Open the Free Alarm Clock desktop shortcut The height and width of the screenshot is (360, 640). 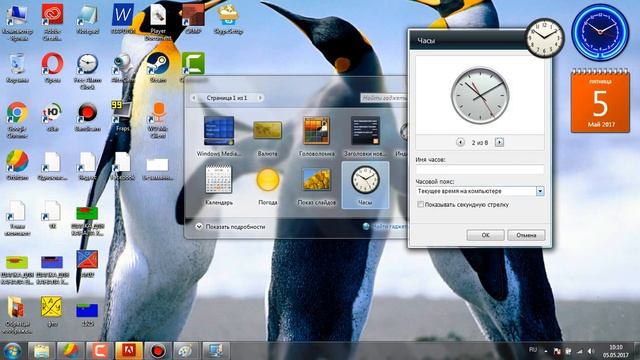[x=87, y=71]
